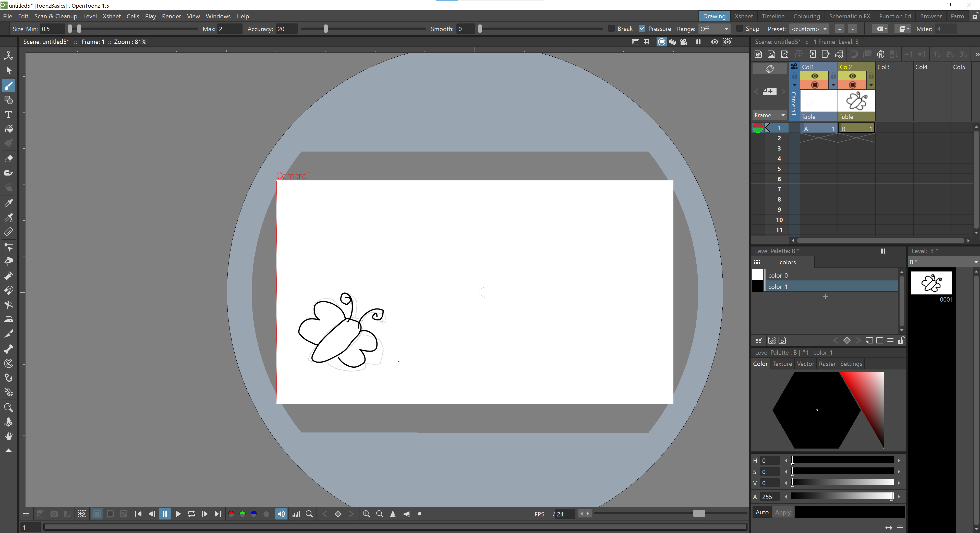Screen dimensions: 980x533
Task: Switch to the Colouring room tab
Action: (806, 16)
